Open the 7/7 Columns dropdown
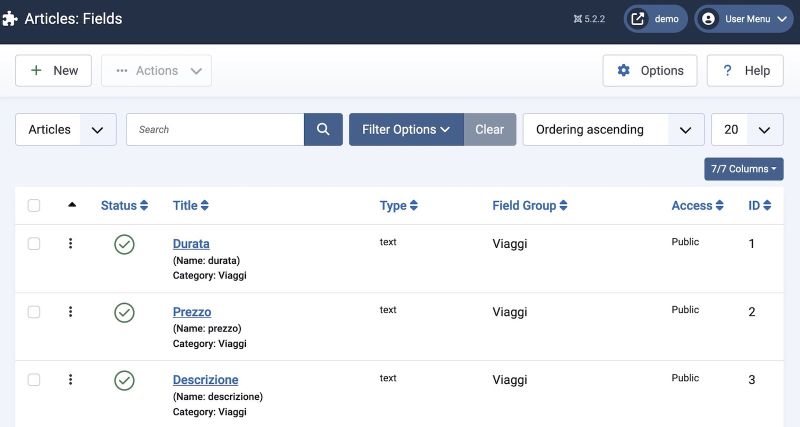 point(743,169)
